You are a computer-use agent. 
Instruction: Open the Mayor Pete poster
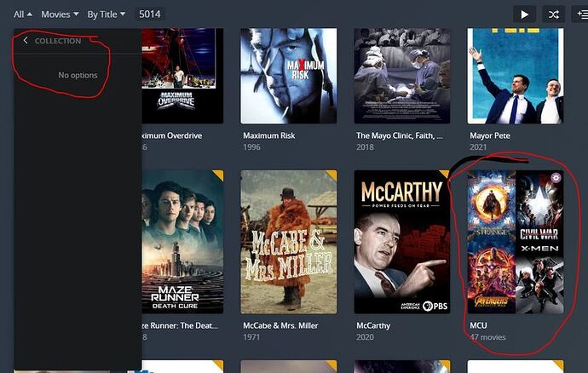tap(516, 76)
